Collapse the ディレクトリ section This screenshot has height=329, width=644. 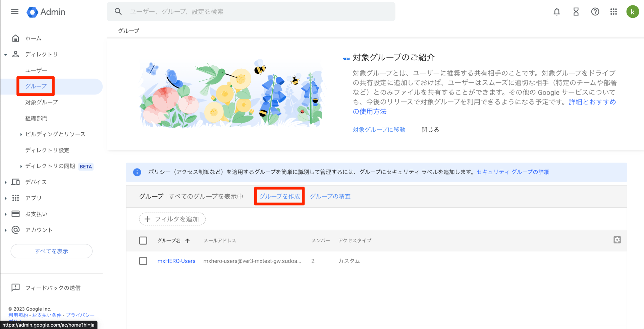click(5, 54)
